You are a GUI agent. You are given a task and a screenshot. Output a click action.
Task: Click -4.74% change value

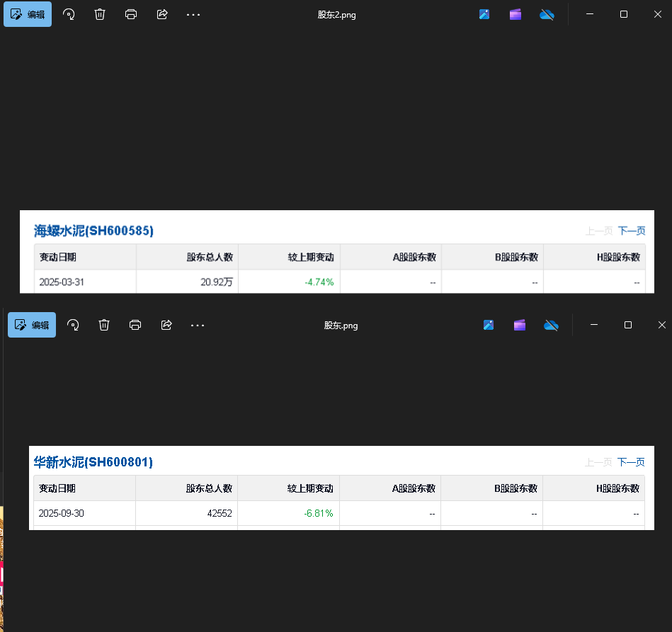click(x=319, y=282)
